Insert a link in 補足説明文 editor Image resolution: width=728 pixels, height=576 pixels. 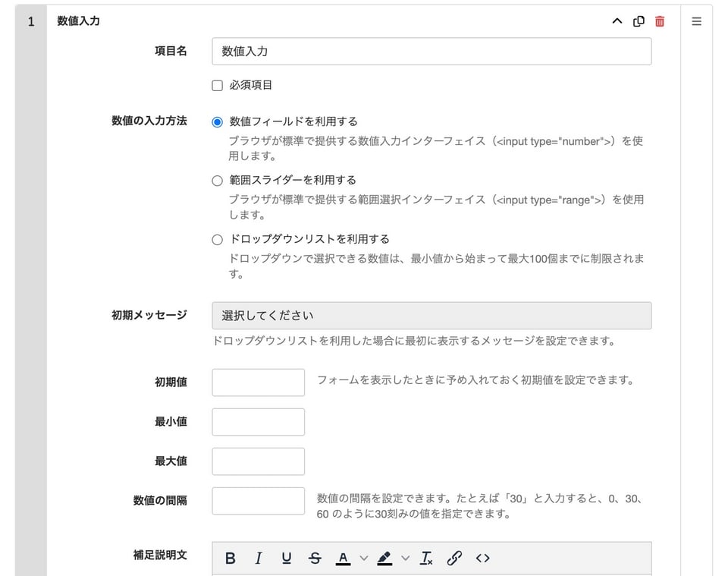[454, 559]
